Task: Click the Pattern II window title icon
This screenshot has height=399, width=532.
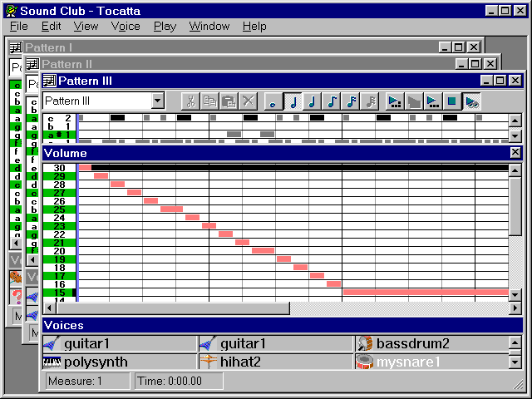Action: (x=32, y=64)
